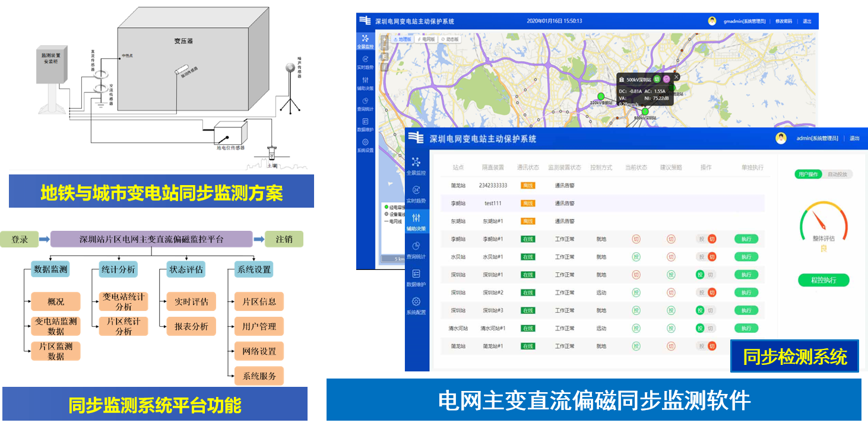Image resolution: width=868 pixels, height=426 pixels.
Task: Close the 500kV深圳站 map popup
Action: 676,77
